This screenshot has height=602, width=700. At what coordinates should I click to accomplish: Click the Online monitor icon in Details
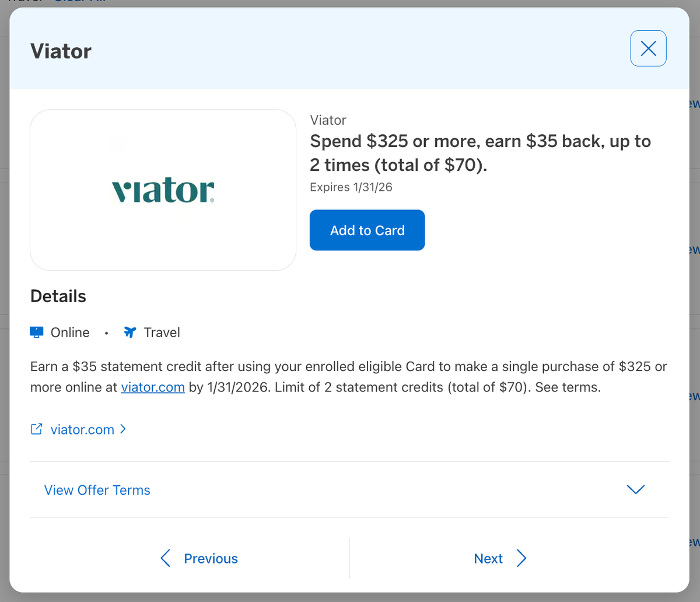[x=36, y=332]
